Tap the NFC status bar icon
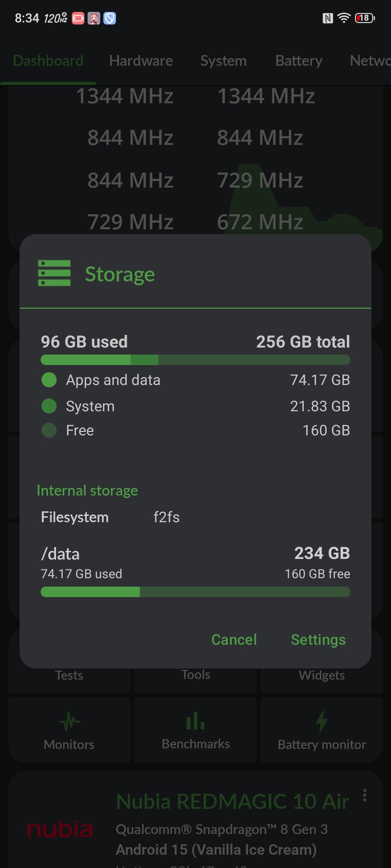 tap(328, 18)
